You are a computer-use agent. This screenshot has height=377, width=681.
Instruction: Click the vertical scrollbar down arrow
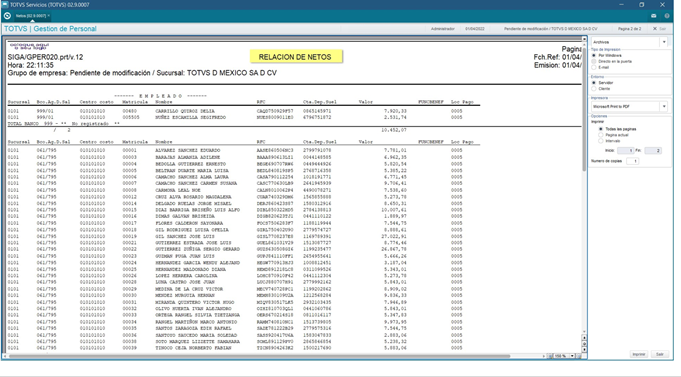click(584, 331)
